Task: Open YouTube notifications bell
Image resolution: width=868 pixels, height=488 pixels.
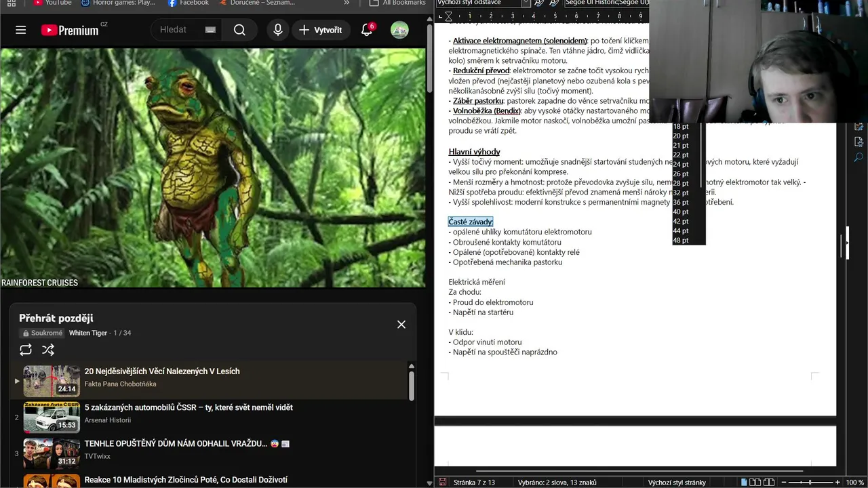Action: [367, 30]
